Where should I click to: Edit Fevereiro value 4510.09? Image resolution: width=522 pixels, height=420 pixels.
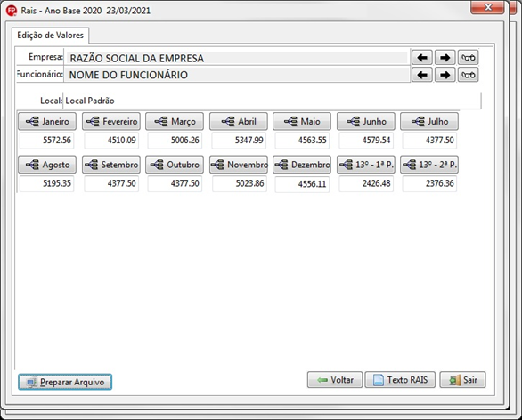click(111, 141)
